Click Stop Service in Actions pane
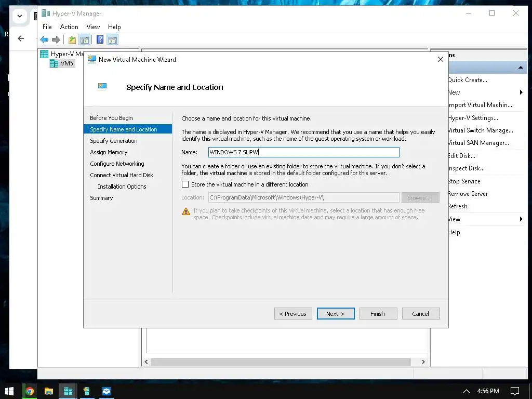 tap(464, 181)
